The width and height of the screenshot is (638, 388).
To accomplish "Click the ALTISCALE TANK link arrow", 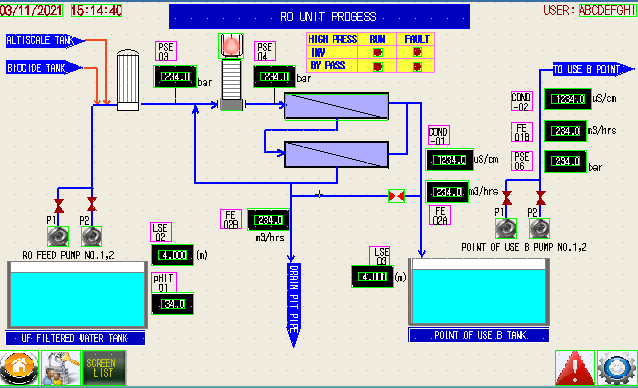I will (x=45, y=40).
